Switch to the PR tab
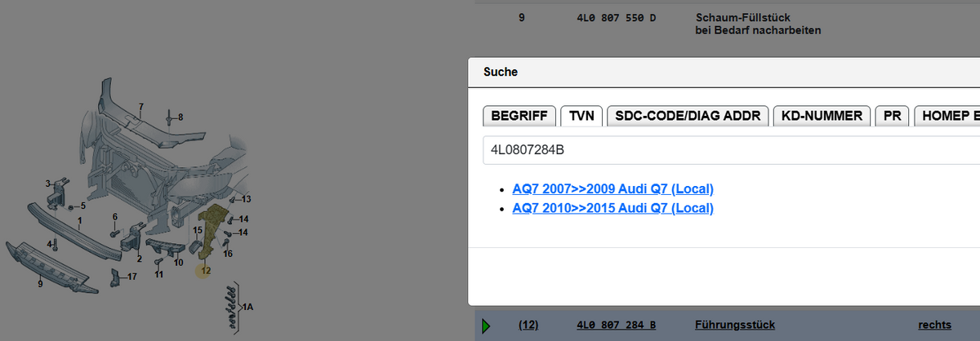Viewport: 980px width, 341px height. 892,116
